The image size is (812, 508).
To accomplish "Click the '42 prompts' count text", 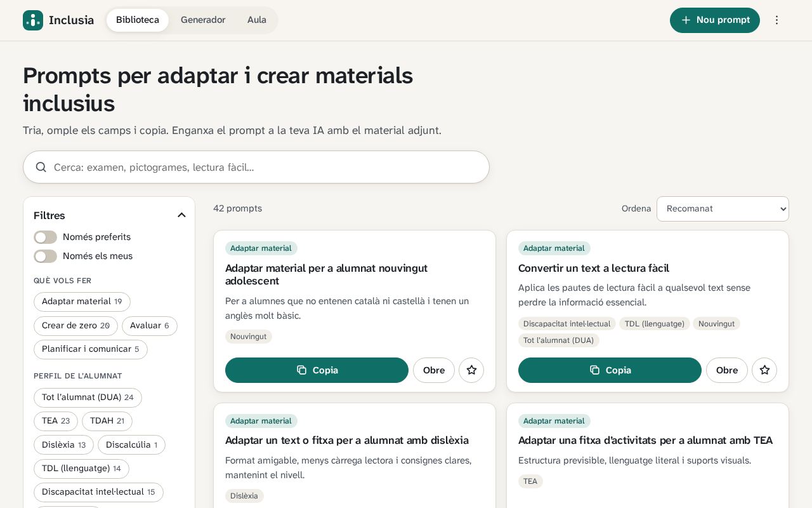I will click(237, 208).
